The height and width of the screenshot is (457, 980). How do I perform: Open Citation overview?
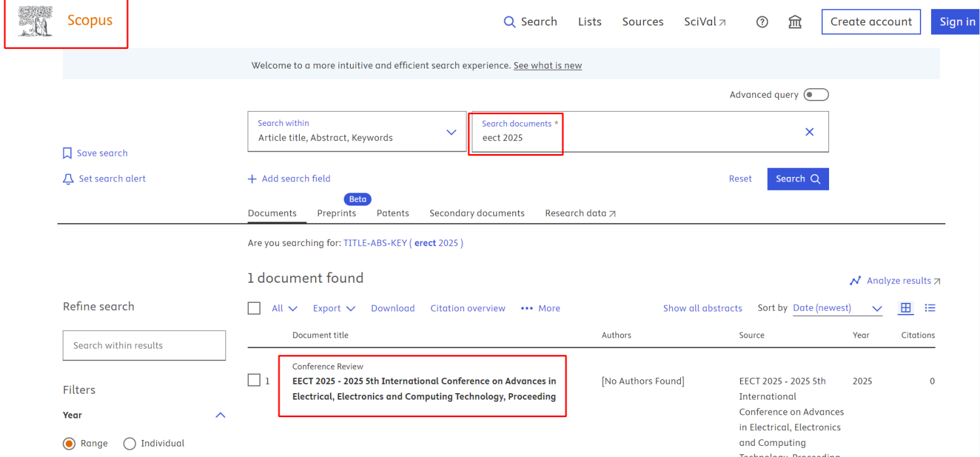tap(468, 308)
